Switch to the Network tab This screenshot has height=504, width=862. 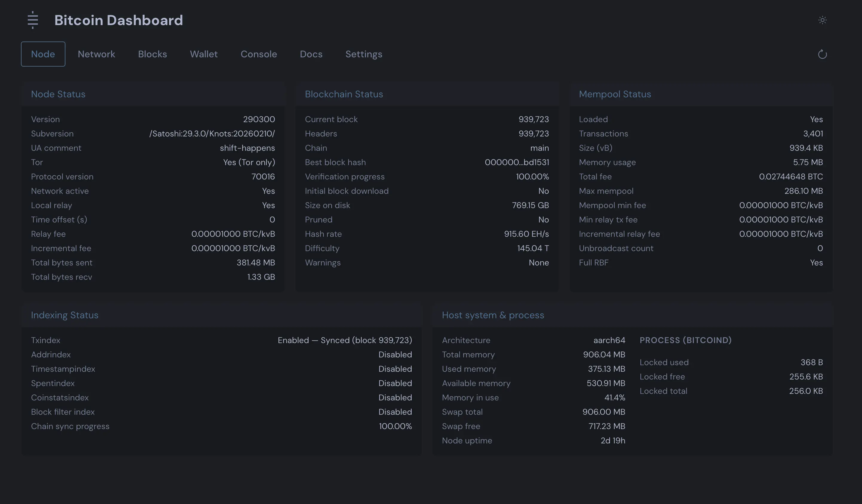coord(96,54)
